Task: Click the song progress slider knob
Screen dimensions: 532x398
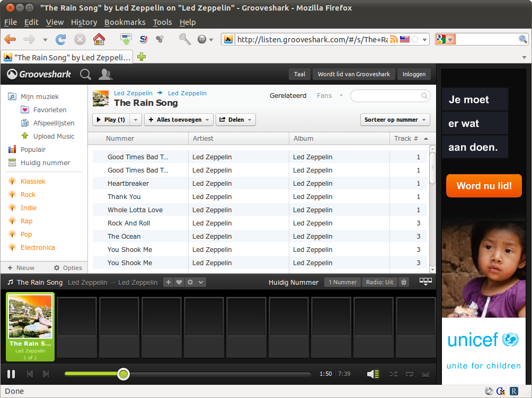Action: coord(123,374)
